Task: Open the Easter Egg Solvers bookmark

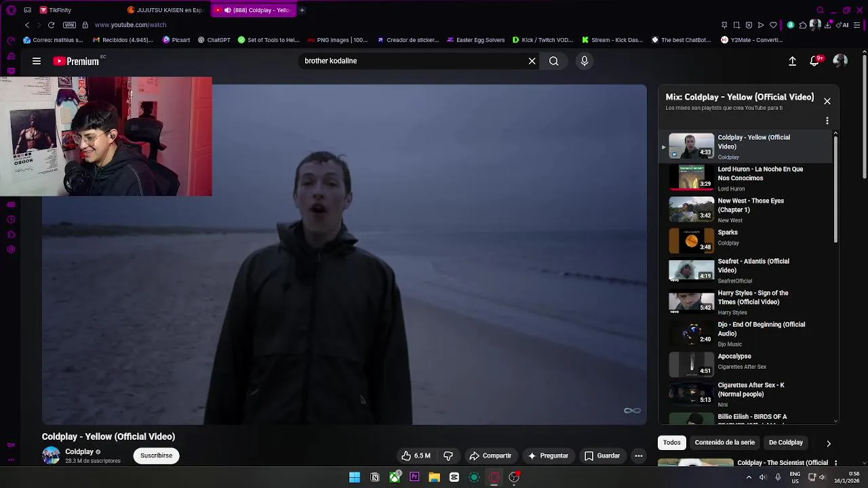Action: 475,40
